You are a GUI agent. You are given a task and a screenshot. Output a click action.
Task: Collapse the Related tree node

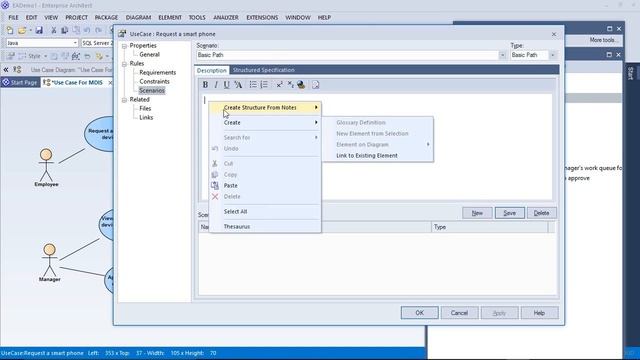[124, 100]
